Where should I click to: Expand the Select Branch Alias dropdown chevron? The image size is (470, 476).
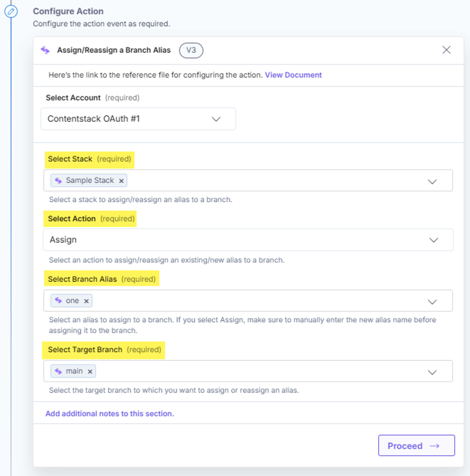pos(432,302)
